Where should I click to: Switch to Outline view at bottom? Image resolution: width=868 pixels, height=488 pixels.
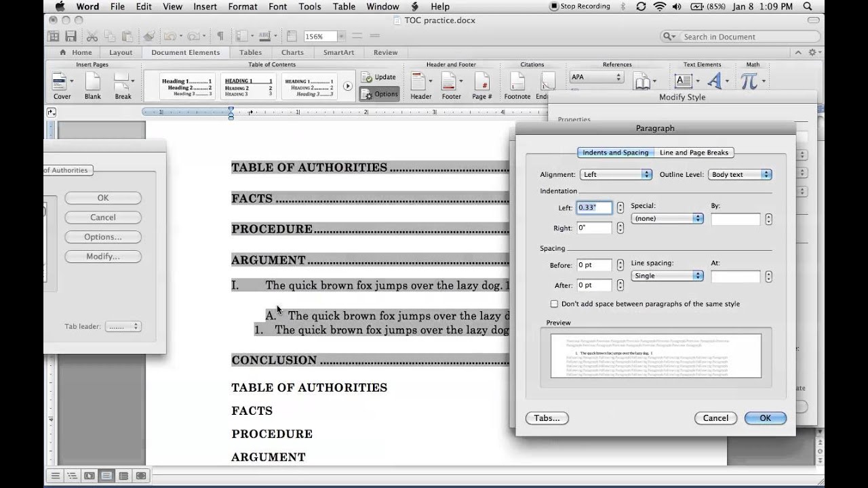73,476
